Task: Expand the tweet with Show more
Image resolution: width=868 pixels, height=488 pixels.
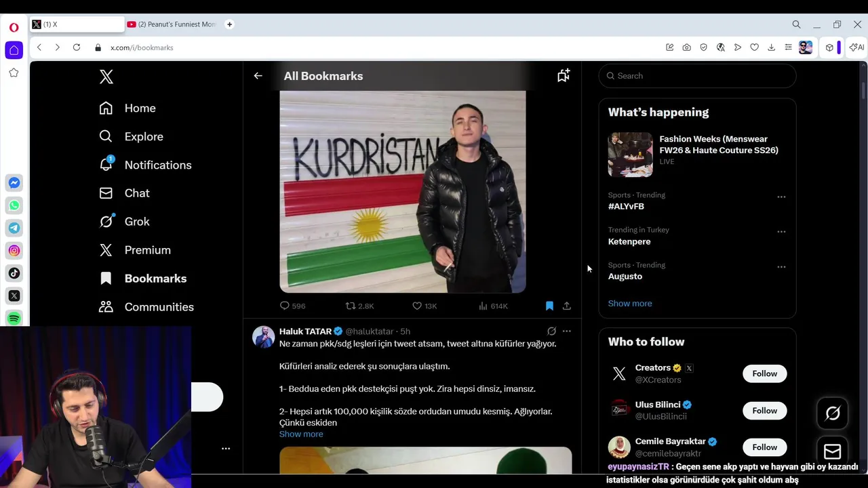Action: click(301, 434)
